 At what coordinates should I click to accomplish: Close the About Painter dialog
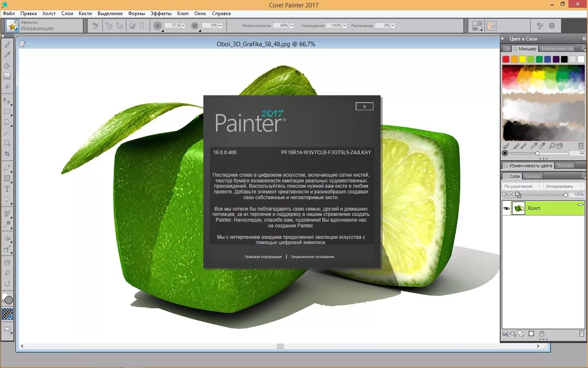[x=365, y=106]
